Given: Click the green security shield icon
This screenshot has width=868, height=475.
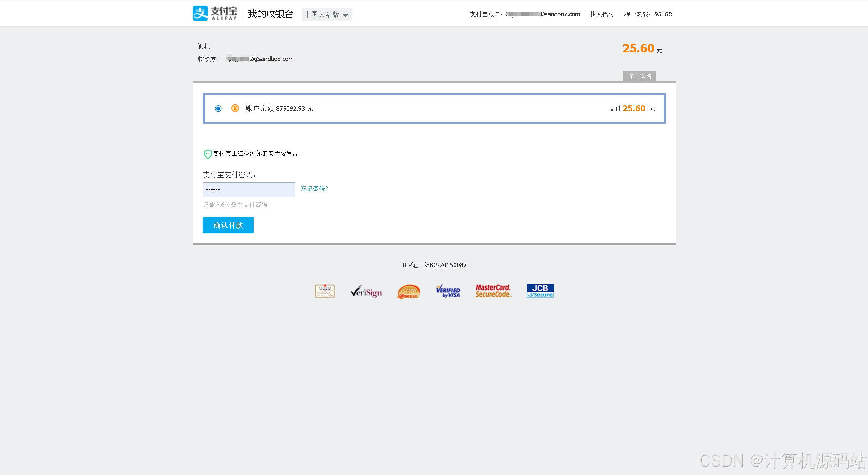Looking at the screenshot, I should [x=208, y=154].
